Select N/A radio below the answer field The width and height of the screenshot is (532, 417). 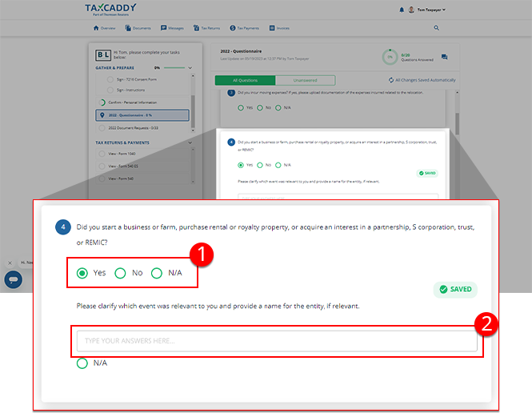82,363
